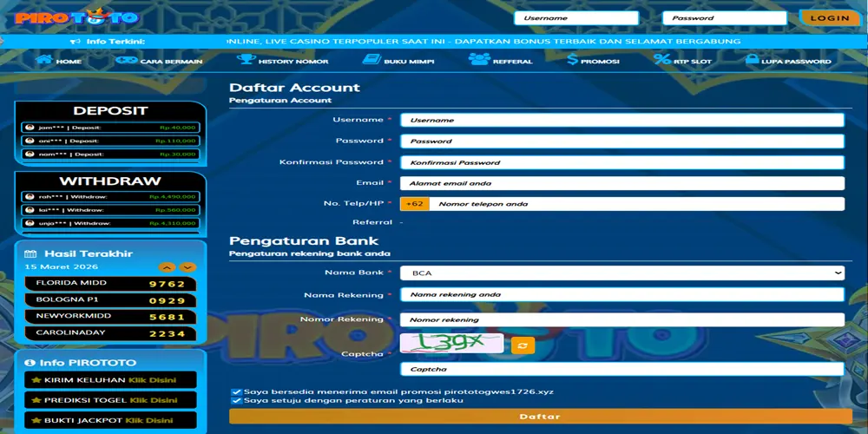Focus the Nomor Rekening field
Image resolution: width=868 pixels, height=434 pixels.
[x=622, y=320]
